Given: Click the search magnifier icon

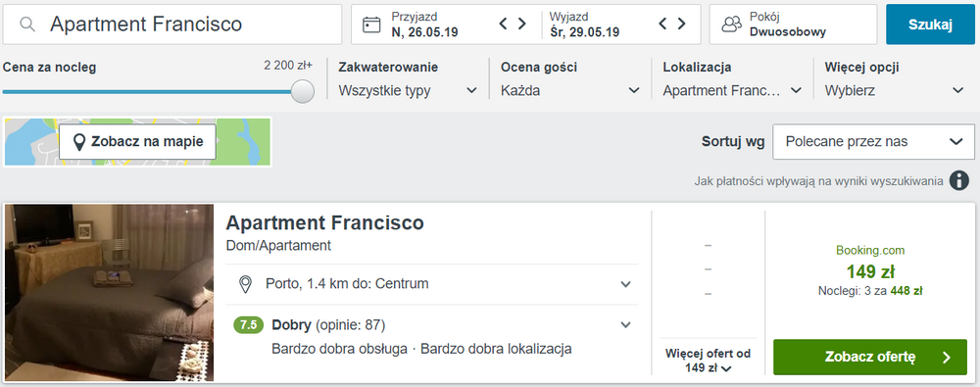Looking at the screenshot, I should [x=26, y=24].
